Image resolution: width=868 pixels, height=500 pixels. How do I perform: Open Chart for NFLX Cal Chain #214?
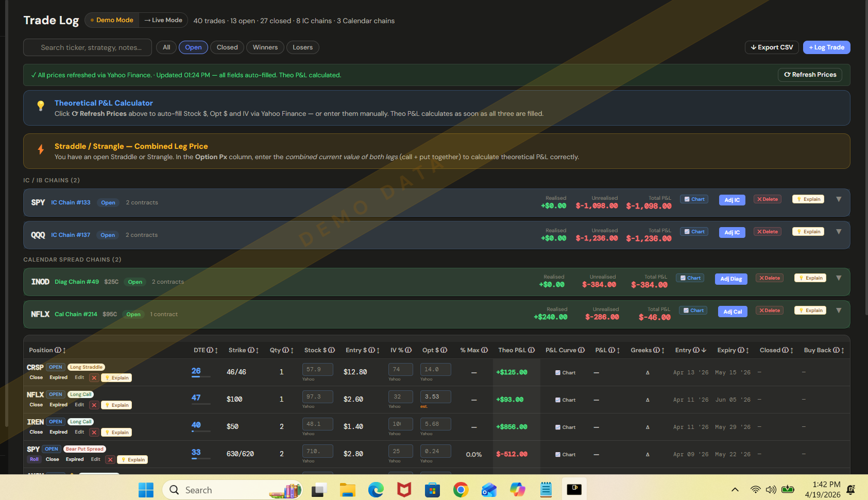pos(693,311)
